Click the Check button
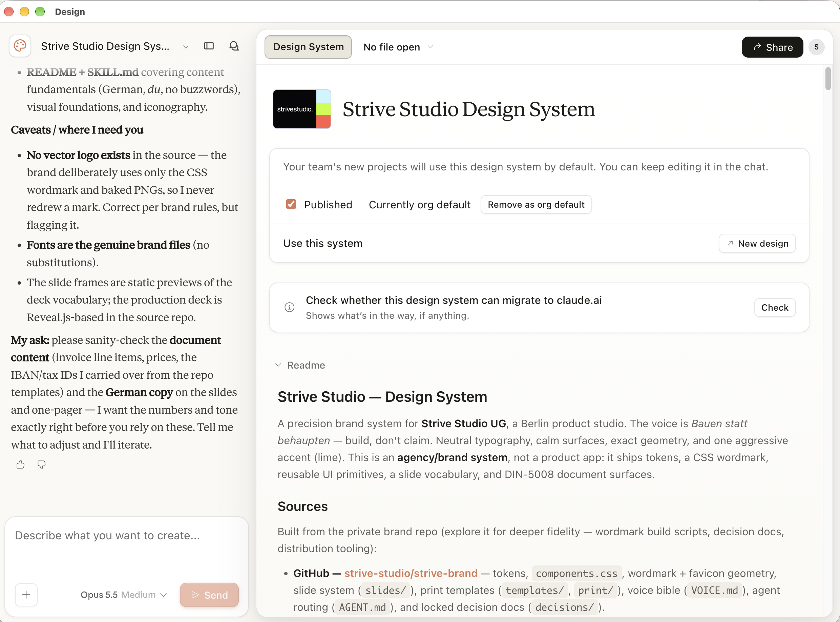Image resolution: width=840 pixels, height=622 pixels. (775, 308)
